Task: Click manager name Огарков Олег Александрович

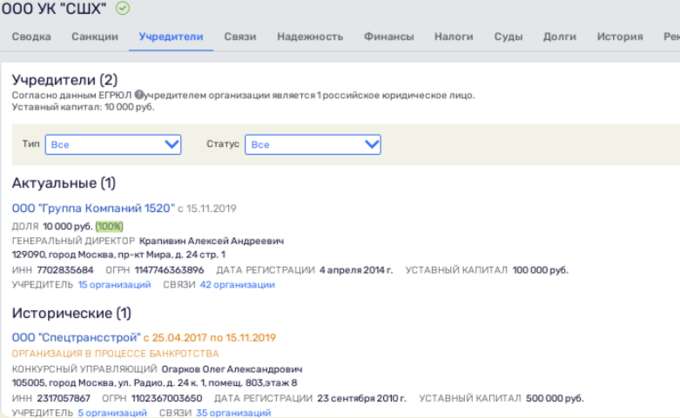Action: pos(232,369)
